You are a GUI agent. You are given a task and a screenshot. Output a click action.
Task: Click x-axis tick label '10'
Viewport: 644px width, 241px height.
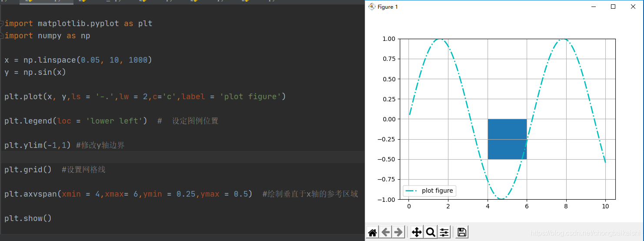click(605, 206)
